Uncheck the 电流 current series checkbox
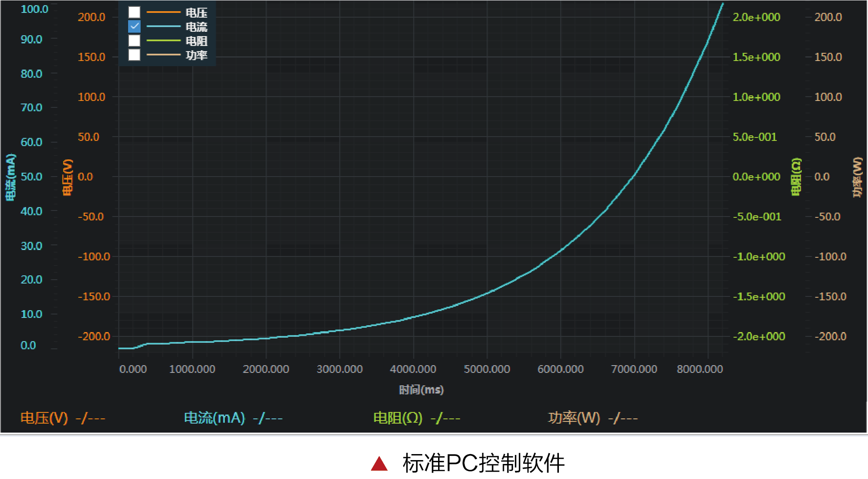Image resolution: width=868 pixels, height=479 pixels. 134,27
